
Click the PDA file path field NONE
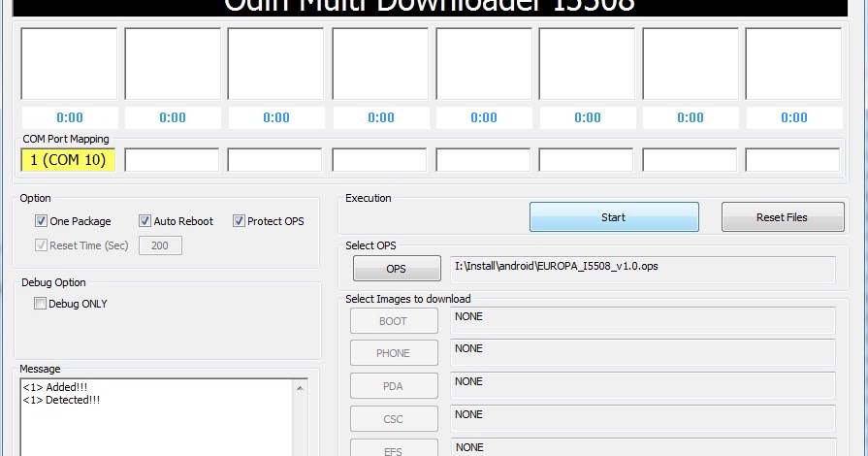(643, 385)
